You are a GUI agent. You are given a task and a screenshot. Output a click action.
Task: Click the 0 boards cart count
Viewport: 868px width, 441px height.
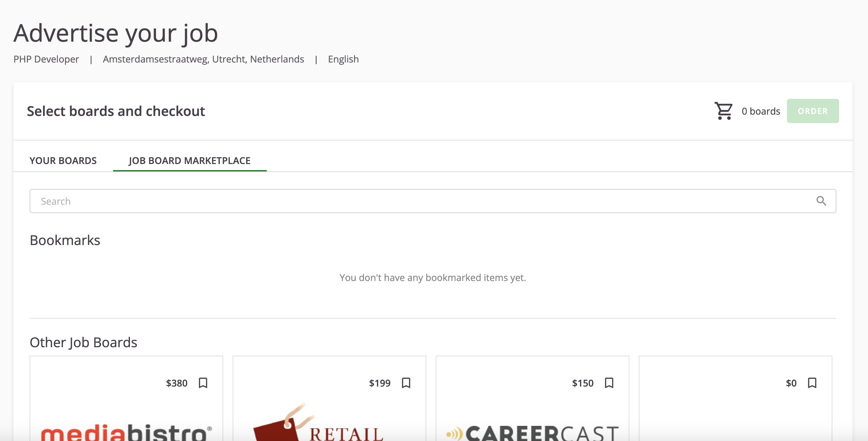coord(760,111)
